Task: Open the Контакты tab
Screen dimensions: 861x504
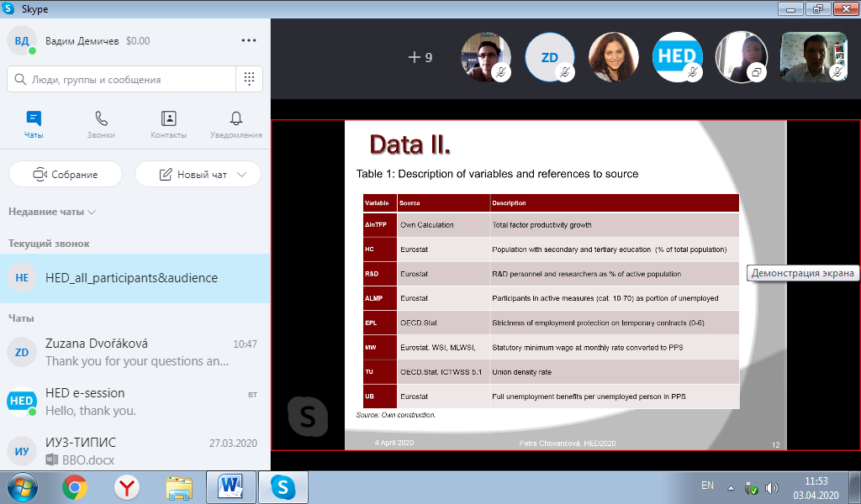Action: pos(168,124)
